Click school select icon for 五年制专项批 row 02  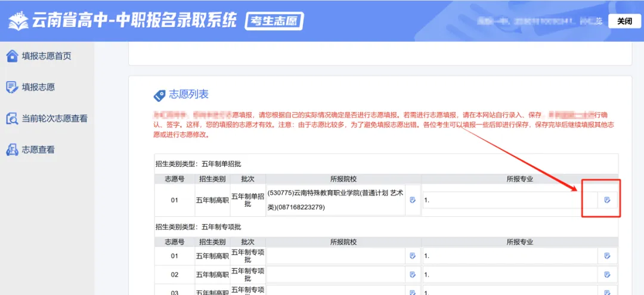[413, 275]
